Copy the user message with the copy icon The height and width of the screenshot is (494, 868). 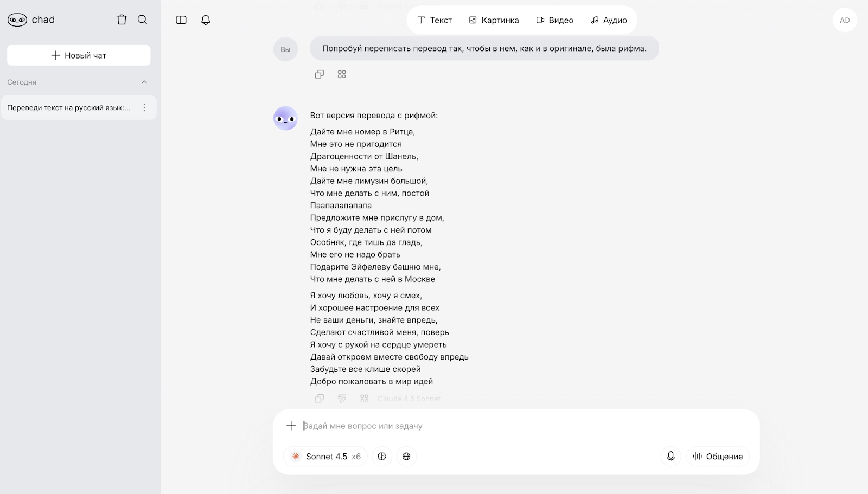click(x=319, y=74)
